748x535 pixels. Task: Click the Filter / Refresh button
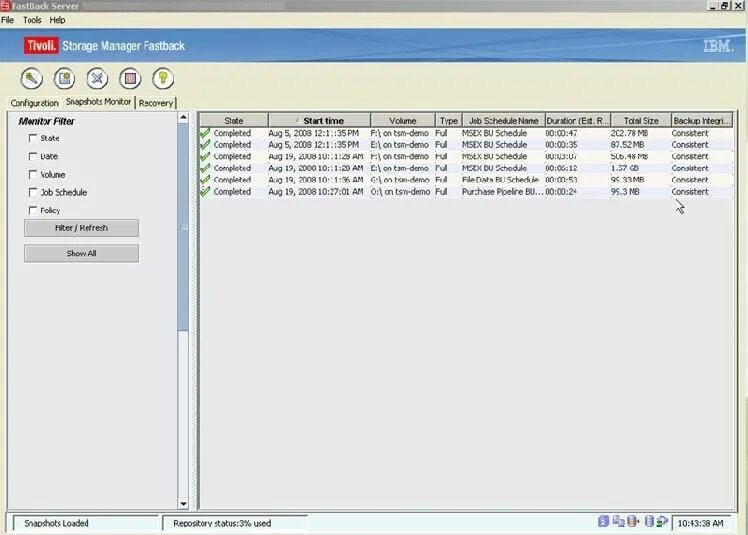tap(82, 228)
